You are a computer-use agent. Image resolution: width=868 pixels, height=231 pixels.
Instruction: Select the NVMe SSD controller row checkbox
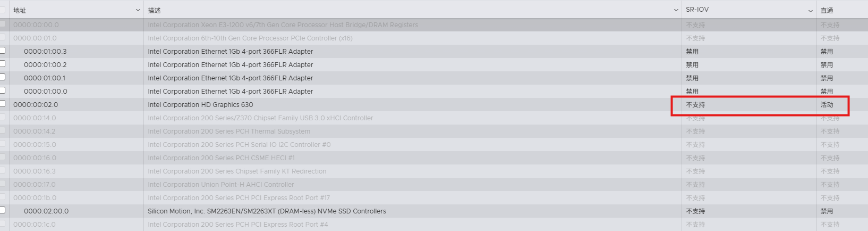click(x=3, y=210)
